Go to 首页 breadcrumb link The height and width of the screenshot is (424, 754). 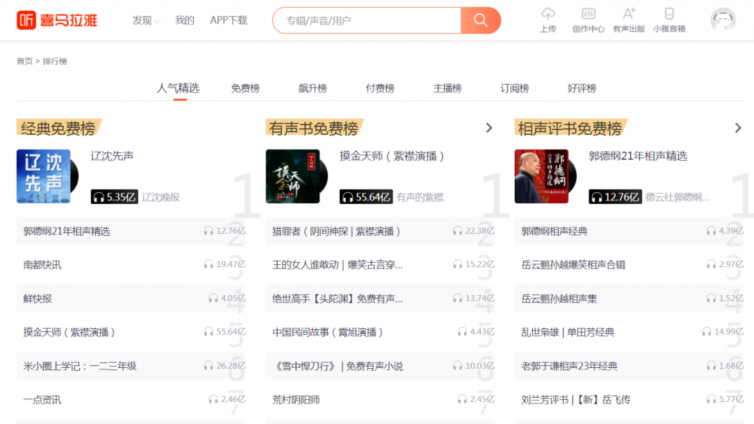point(25,61)
